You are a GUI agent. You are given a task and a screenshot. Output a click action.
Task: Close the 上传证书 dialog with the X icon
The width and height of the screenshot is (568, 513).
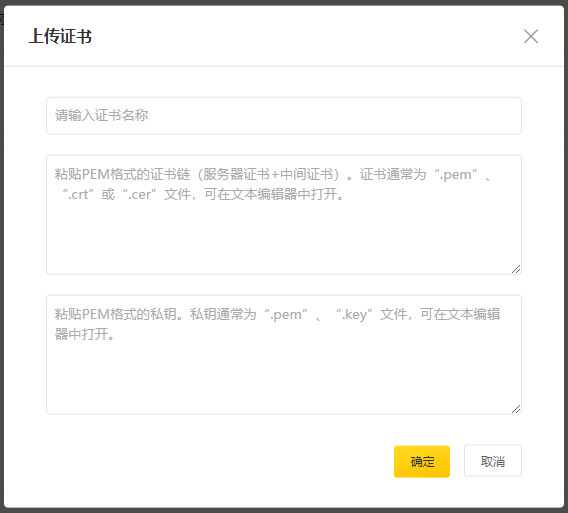(531, 36)
